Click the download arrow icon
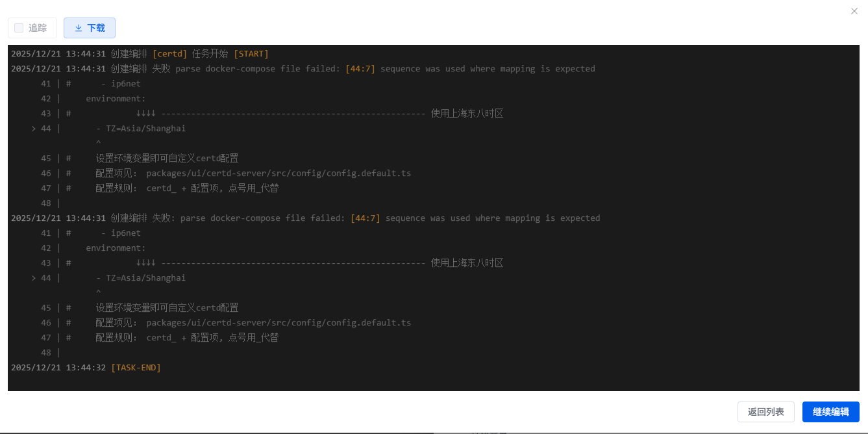This screenshot has height=434, width=868. [x=79, y=28]
